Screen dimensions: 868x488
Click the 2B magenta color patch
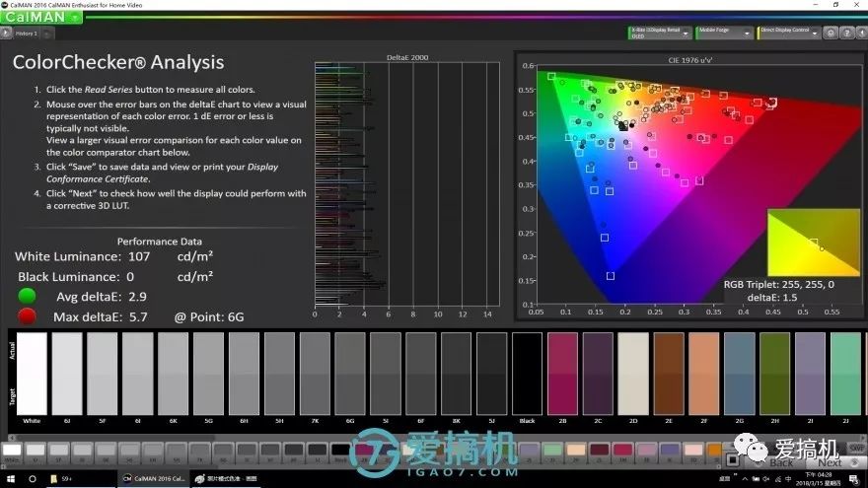coord(562,374)
